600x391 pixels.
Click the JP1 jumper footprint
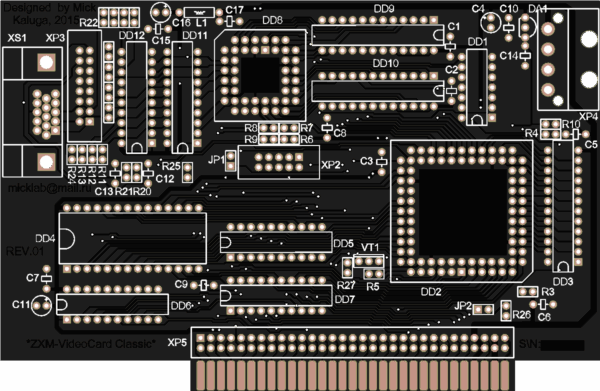coord(230,161)
